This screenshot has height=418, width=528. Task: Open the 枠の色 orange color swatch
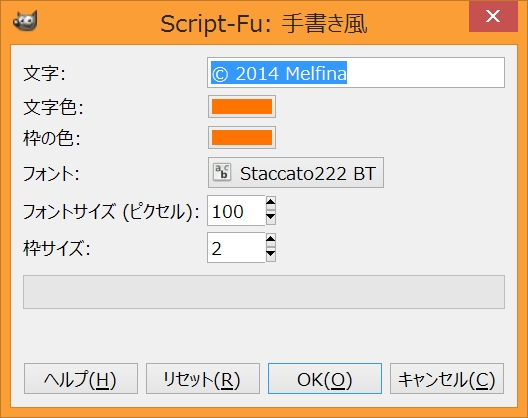[242, 137]
